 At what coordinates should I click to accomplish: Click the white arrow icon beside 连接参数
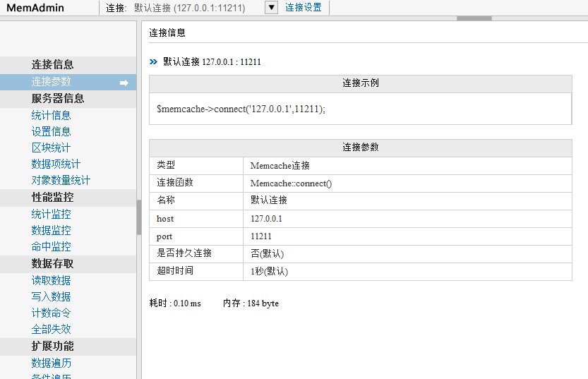[x=124, y=83]
